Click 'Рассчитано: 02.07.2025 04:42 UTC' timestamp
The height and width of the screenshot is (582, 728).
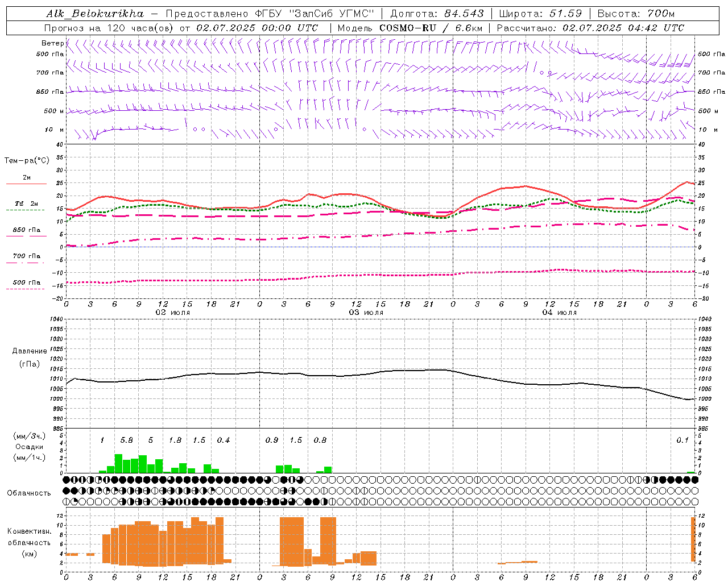590,28
